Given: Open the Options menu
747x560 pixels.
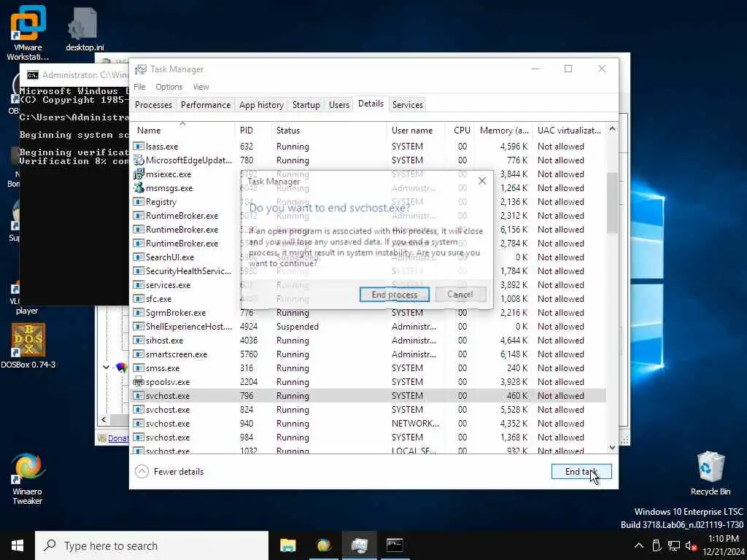Looking at the screenshot, I should pos(169,87).
